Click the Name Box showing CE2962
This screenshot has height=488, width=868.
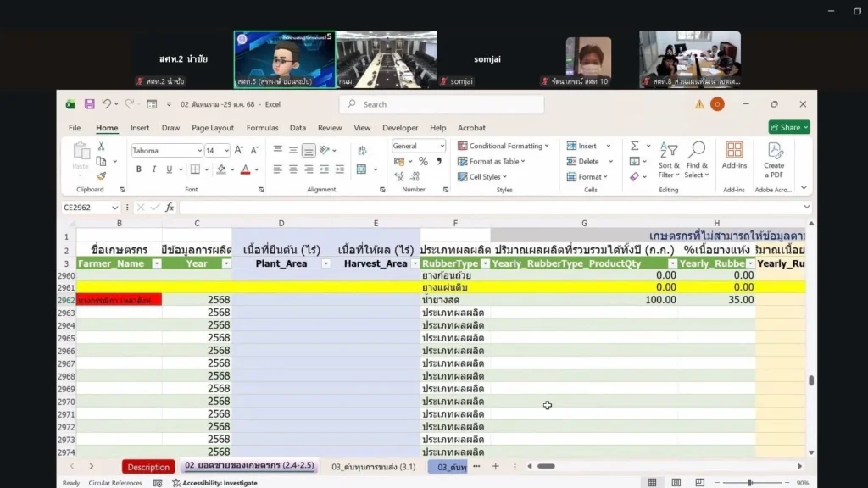(85, 208)
